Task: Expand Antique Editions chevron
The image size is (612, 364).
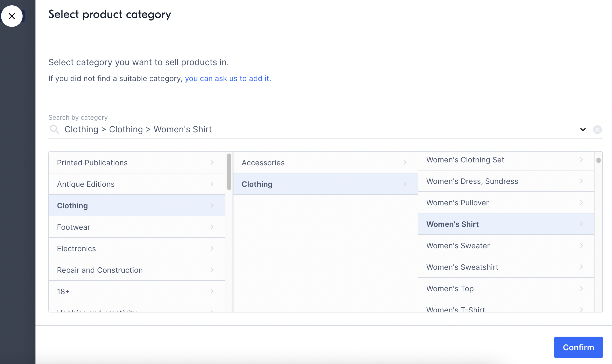Action: pos(212,184)
